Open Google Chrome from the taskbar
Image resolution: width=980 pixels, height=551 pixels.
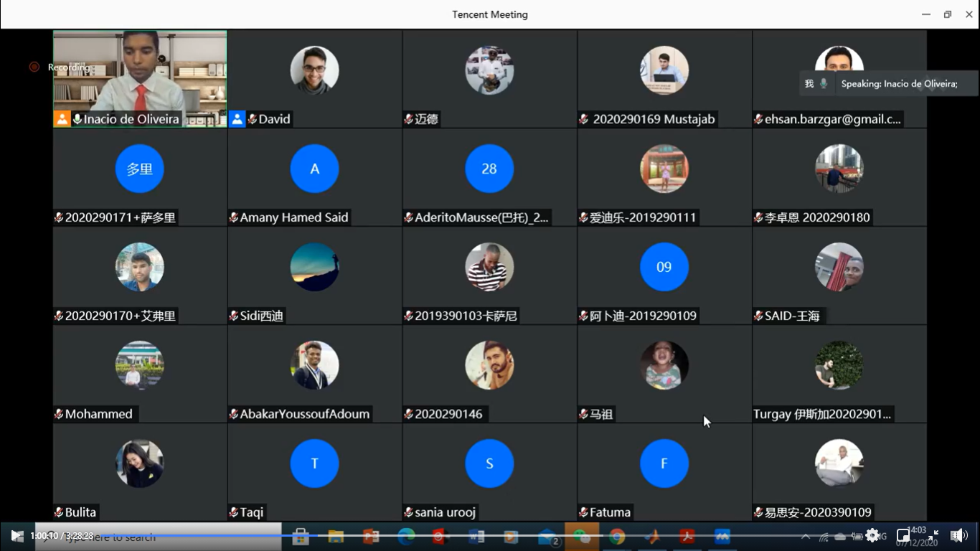[617, 537]
